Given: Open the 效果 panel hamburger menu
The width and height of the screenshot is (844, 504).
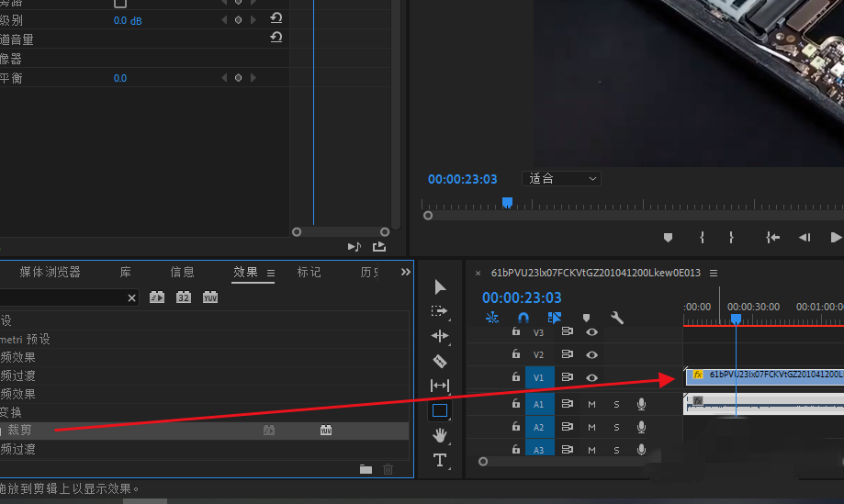Looking at the screenshot, I should click(271, 273).
